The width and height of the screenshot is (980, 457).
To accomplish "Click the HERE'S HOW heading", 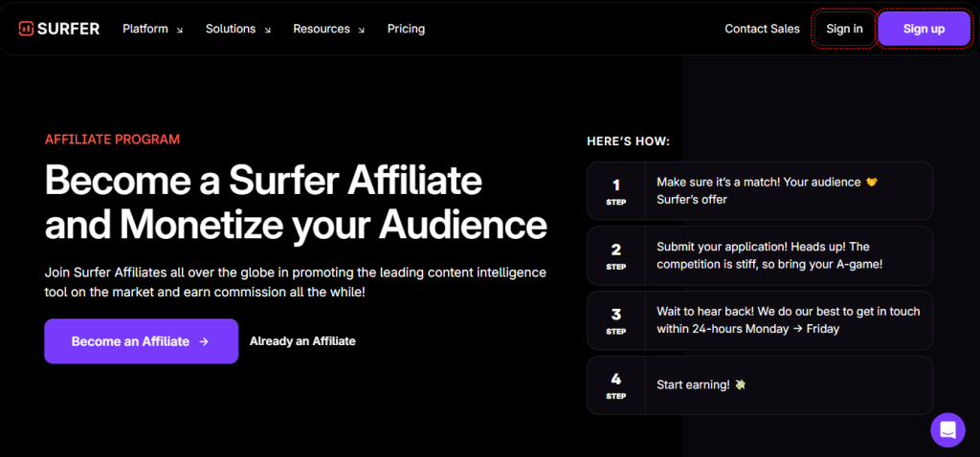I will (628, 141).
